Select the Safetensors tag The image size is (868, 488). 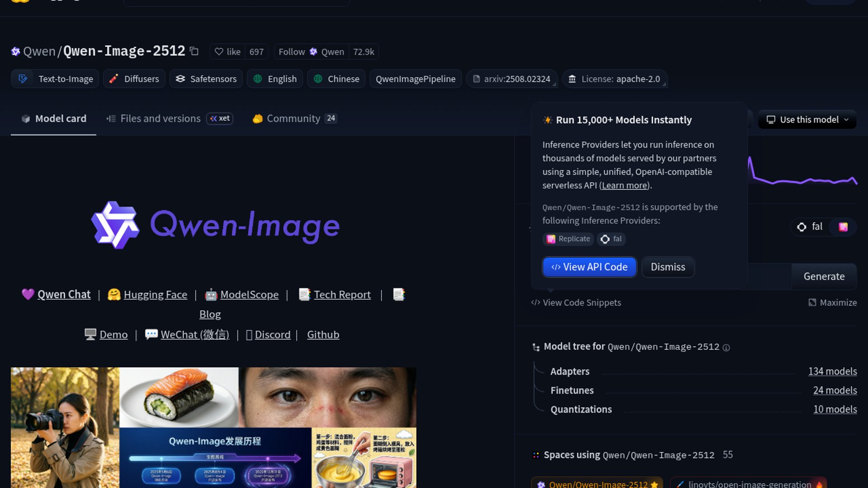click(x=206, y=79)
